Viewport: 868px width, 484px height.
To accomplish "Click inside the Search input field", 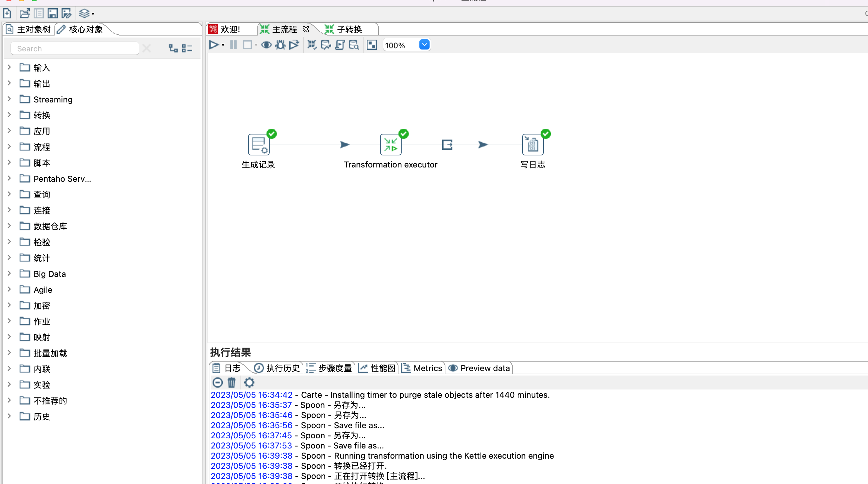I will pyautogui.click(x=75, y=48).
